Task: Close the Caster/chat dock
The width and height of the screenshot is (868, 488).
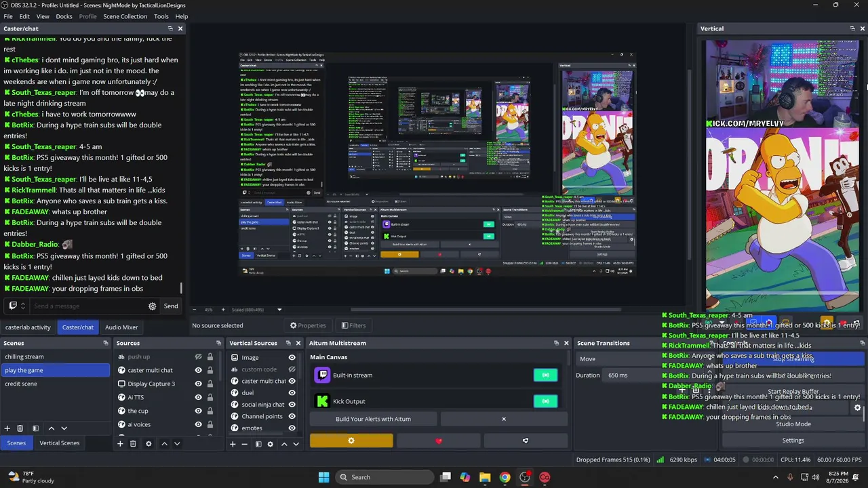Action: [x=180, y=28]
